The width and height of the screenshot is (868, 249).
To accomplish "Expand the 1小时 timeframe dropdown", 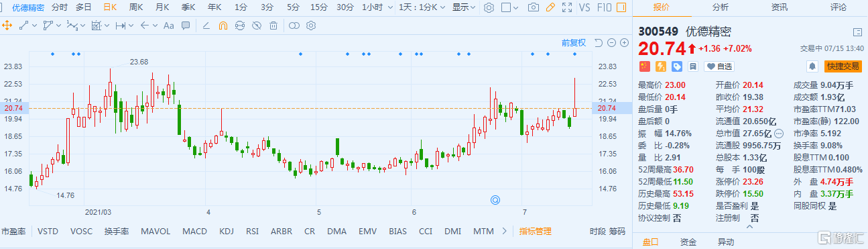I will (375, 7).
